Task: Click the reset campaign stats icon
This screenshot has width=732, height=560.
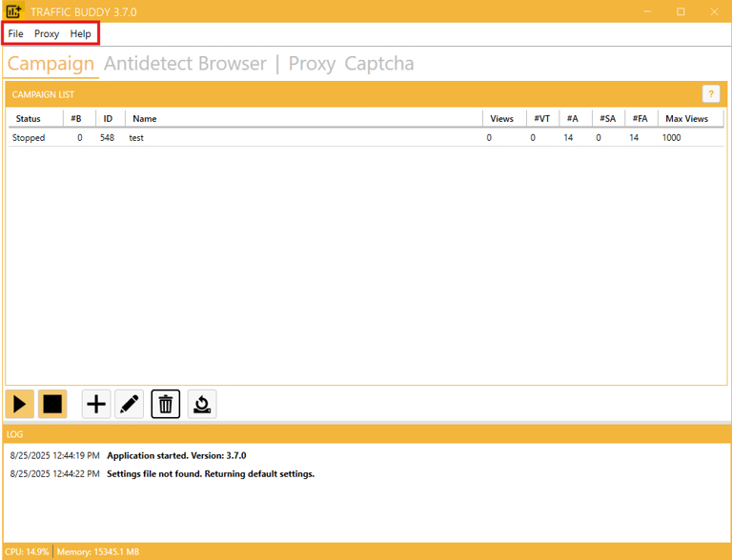Action: (201, 404)
